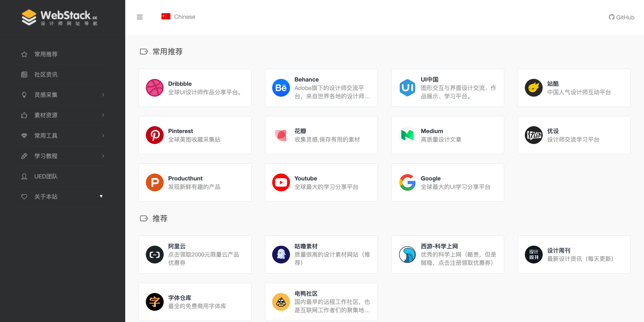Go to 社区资讯 in sidebar

coord(46,75)
